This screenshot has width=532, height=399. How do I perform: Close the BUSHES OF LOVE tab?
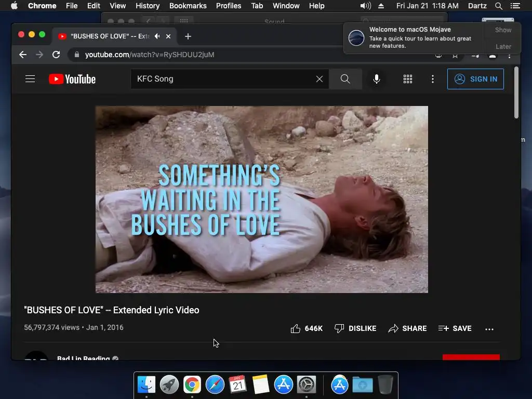click(168, 36)
